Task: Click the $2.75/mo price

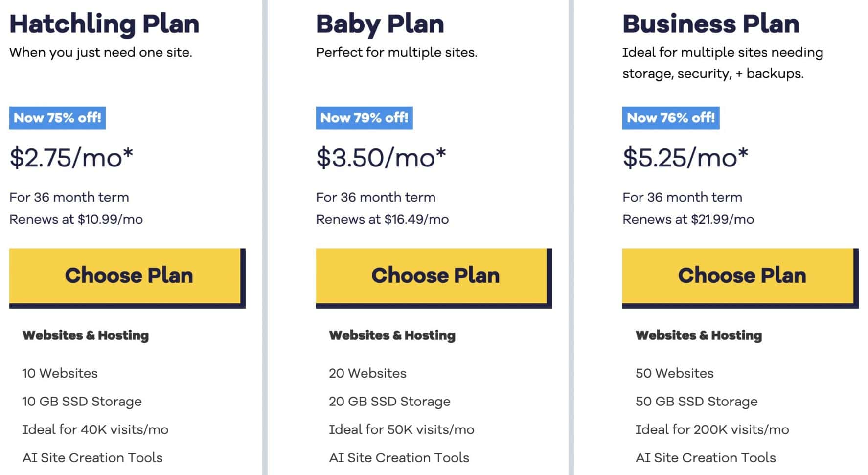Action: [71, 158]
